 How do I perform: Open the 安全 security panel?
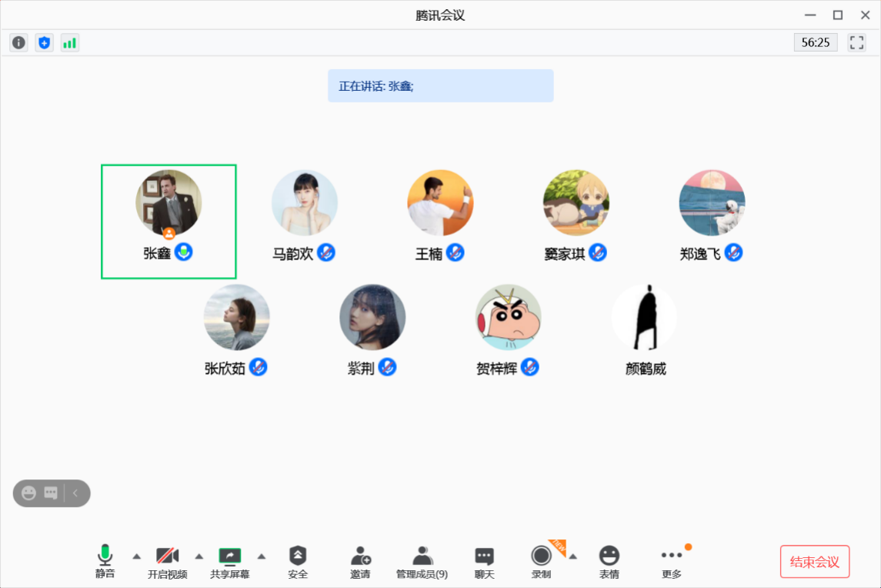(297, 556)
